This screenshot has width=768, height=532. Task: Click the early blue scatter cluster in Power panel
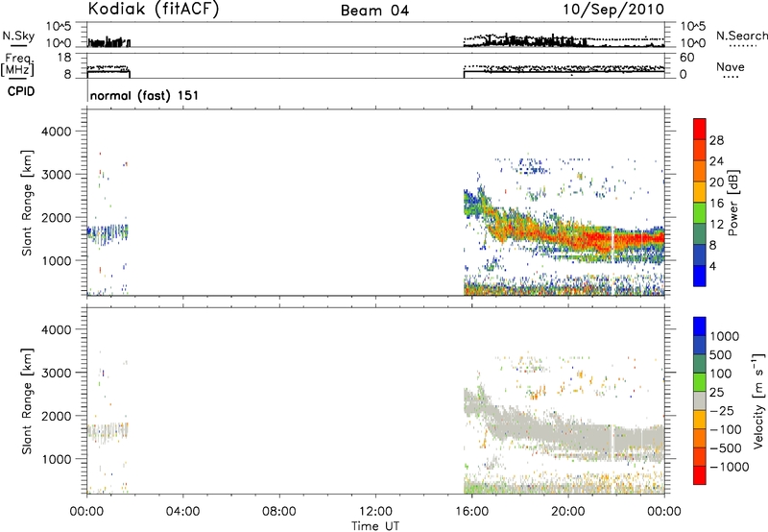click(x=108, y=233)
